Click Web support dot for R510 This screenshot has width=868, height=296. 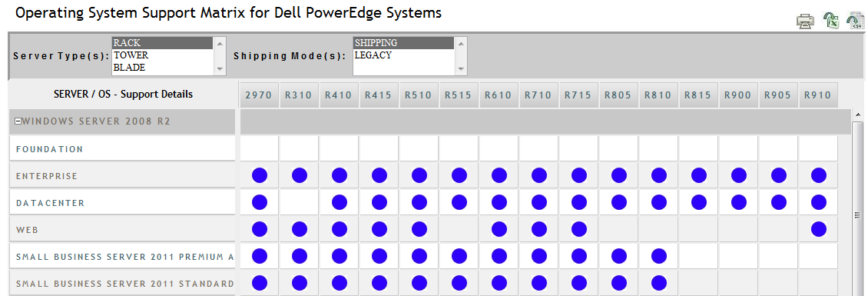[x=419, y=229]
